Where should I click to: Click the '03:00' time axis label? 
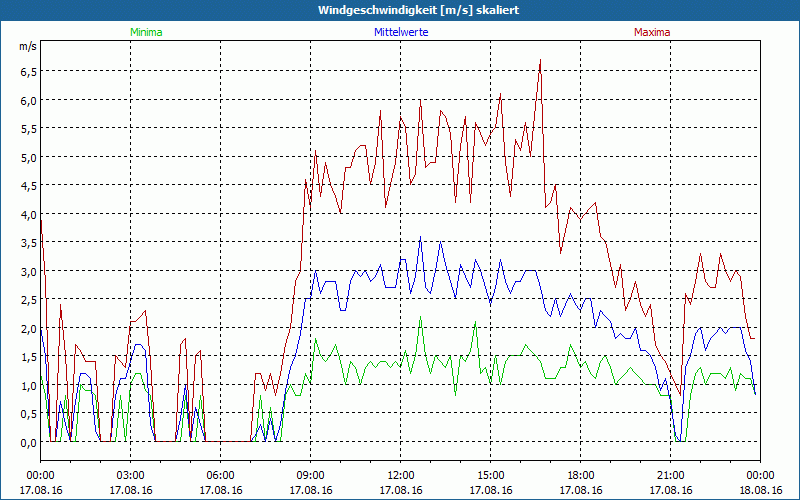(x=131, y=476)
